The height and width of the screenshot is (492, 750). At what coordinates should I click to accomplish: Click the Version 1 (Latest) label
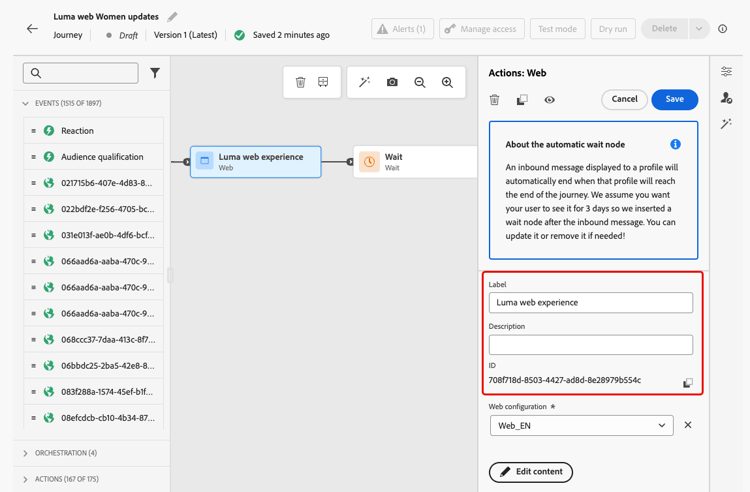click(x=186, y=35)
